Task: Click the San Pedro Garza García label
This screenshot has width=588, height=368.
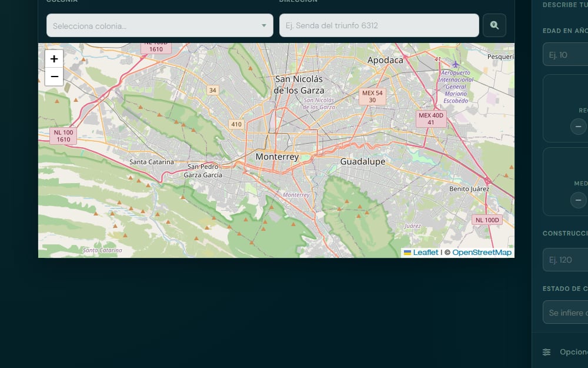Action: 203,171
